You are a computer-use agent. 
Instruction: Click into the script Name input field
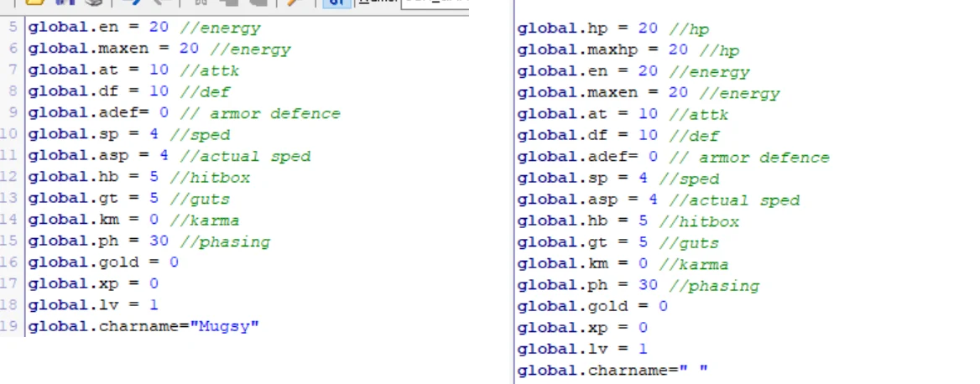(x=435, y=3)
